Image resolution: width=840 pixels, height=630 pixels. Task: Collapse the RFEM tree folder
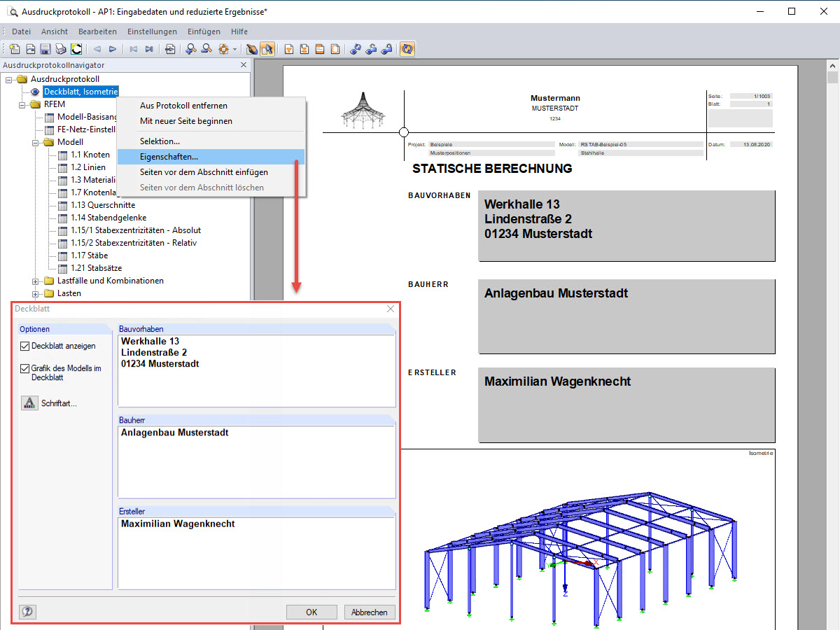point(22,104)
